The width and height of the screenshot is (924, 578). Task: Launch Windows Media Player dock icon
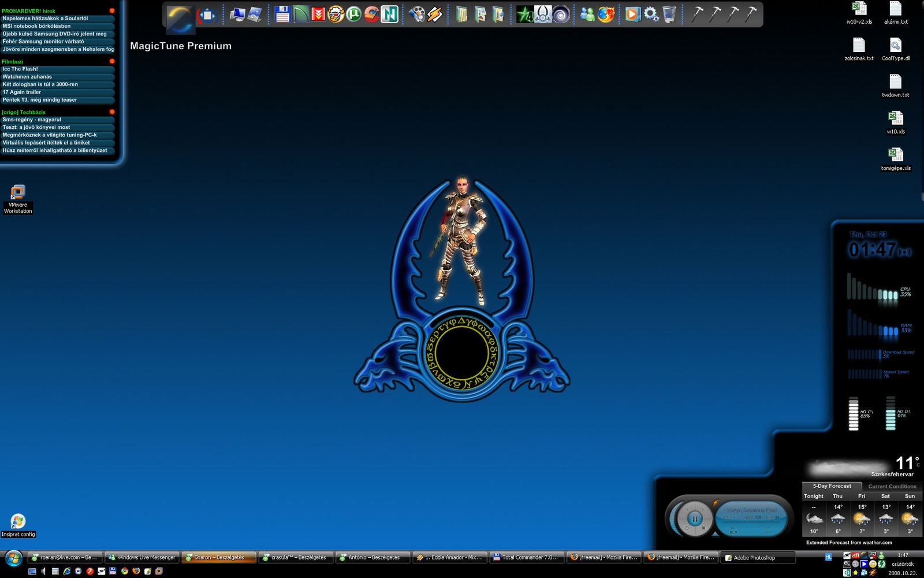pyautogui.click(x=633, y=14)
